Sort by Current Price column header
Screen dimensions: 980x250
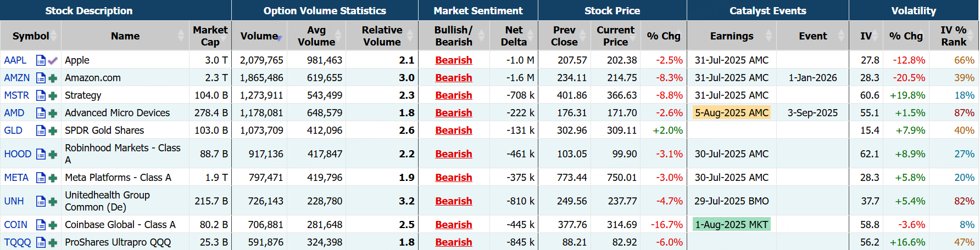tap(615, 36)
